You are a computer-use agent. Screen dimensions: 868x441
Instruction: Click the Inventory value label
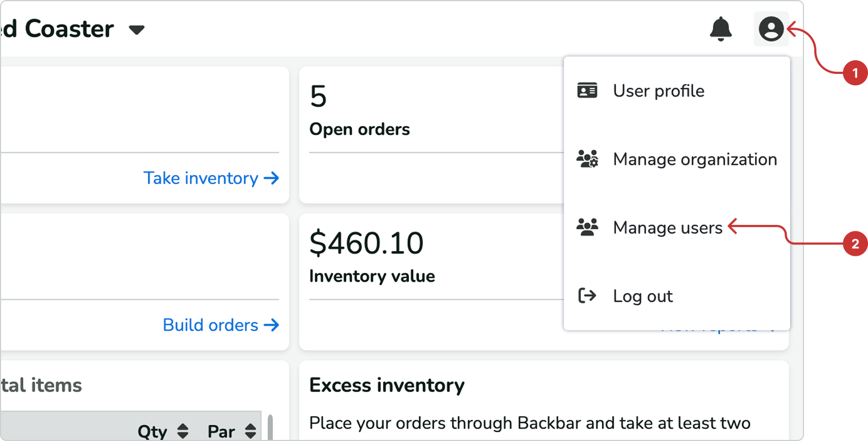(372, 276)
